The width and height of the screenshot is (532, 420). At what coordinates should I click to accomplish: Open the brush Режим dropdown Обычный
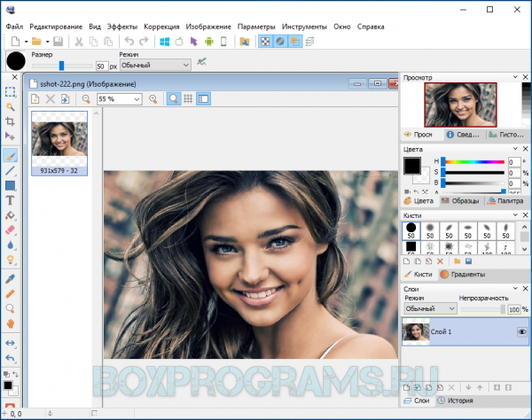coord(155,65)
